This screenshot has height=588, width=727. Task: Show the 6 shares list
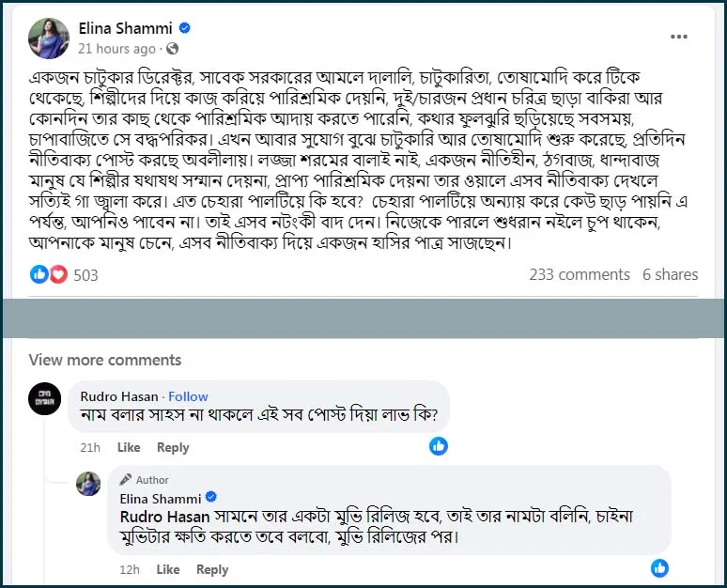point(670,274)
